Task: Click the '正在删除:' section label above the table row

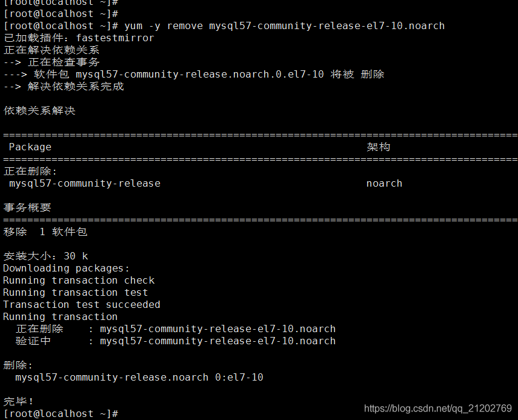Action: pos(30,171)
